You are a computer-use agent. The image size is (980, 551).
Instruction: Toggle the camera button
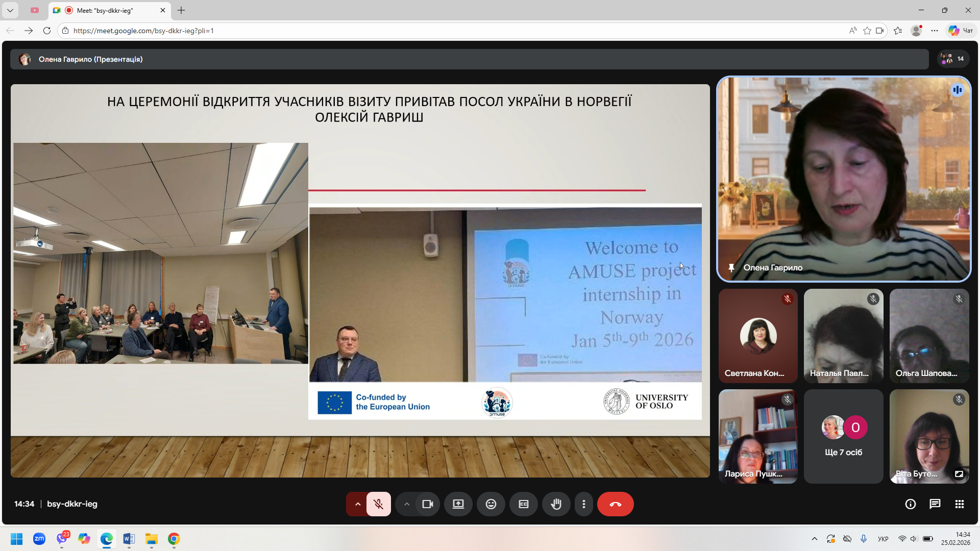pyautogui.click(x=427, y=504)
